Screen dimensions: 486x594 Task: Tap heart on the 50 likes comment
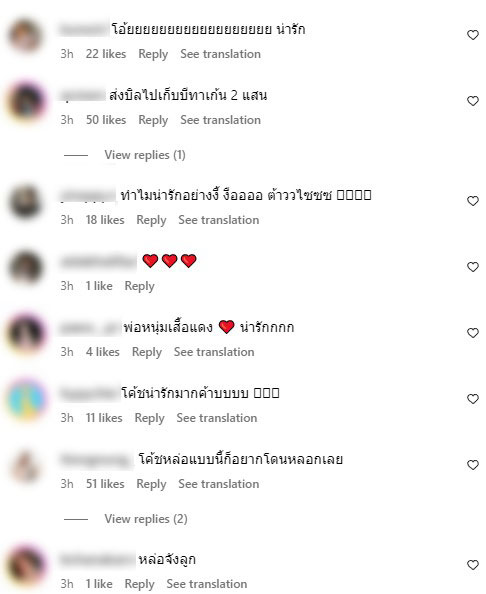coord(472,101)
